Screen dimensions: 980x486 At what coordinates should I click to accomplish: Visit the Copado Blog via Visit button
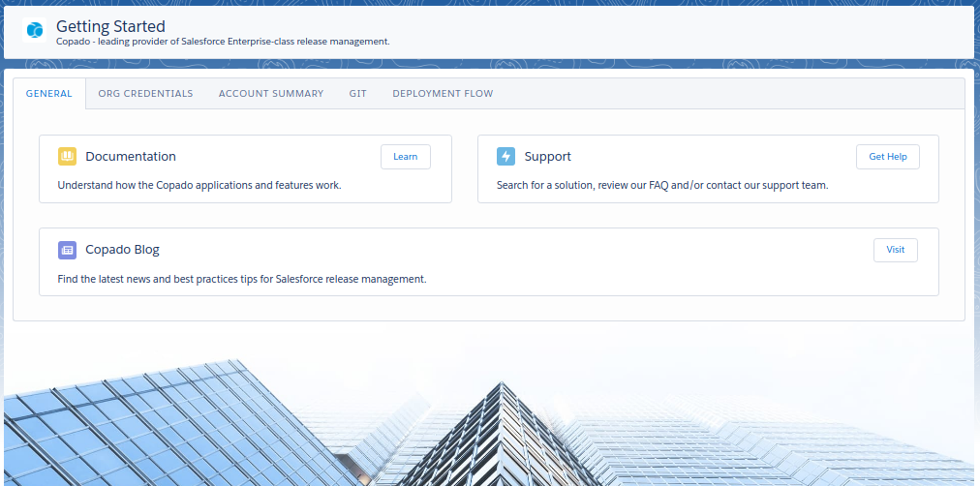point(896,250)
